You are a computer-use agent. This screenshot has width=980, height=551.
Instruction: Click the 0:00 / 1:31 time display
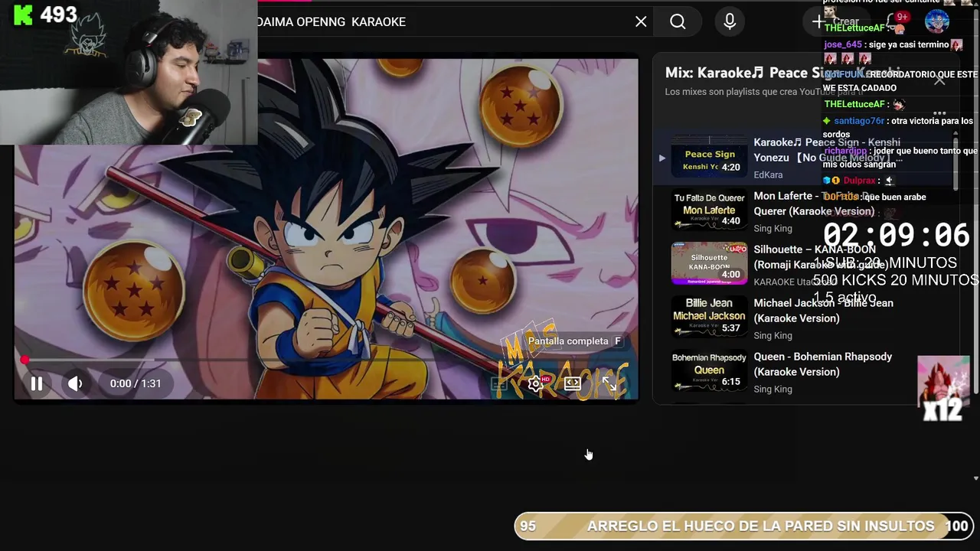[136, 383]
